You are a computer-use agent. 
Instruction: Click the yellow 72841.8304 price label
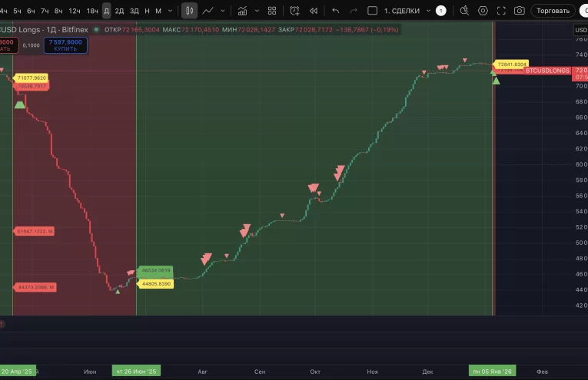(511, 64)
